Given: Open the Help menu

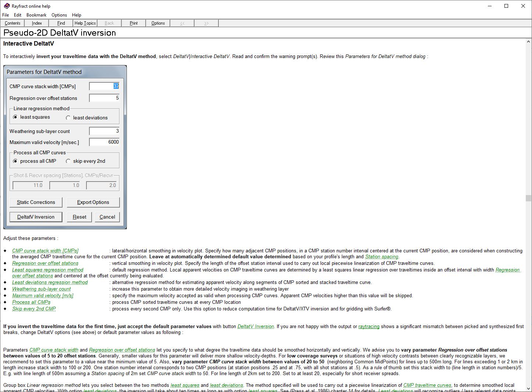Looking at the screenshot, I should tap(76, 15).
